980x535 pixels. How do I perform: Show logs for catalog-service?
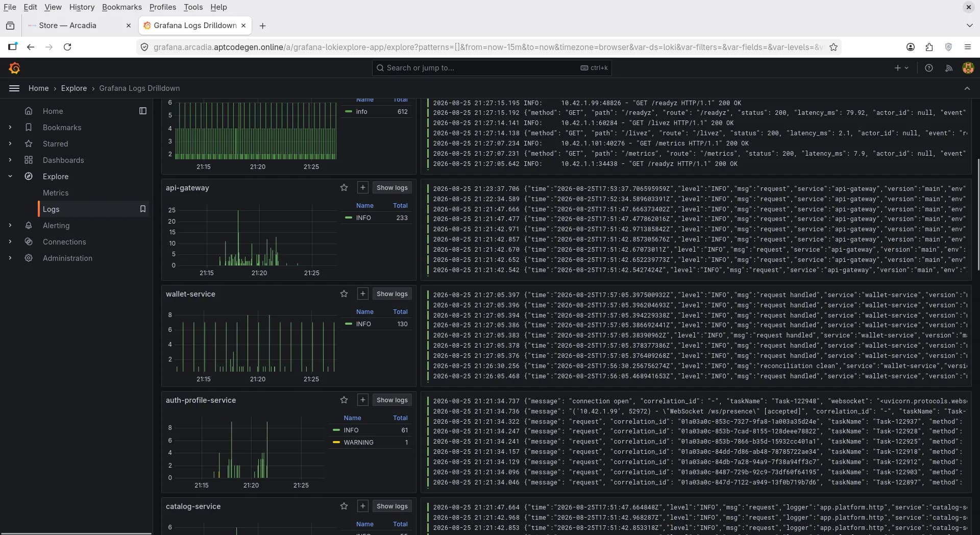click(x=392, y=506)
